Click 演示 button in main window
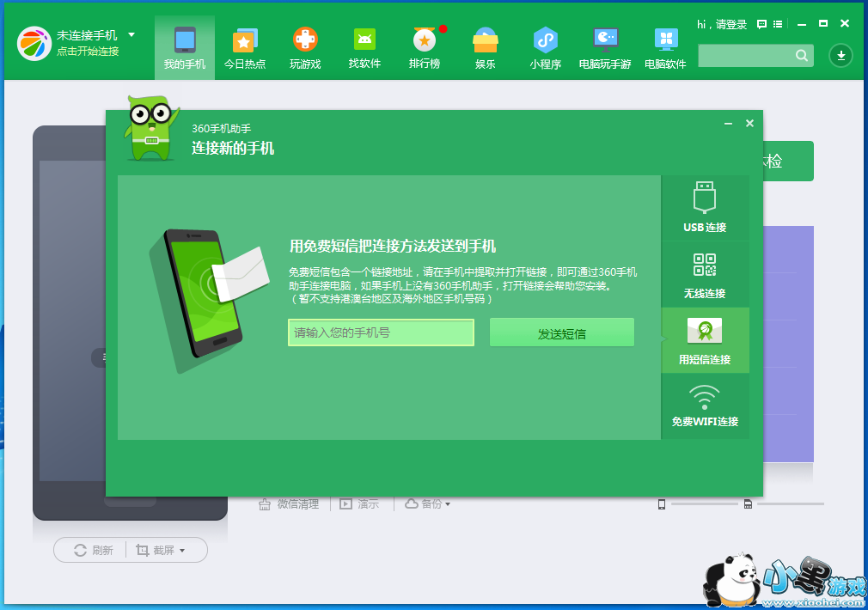The image size is (868, 610). pos(359,504)
